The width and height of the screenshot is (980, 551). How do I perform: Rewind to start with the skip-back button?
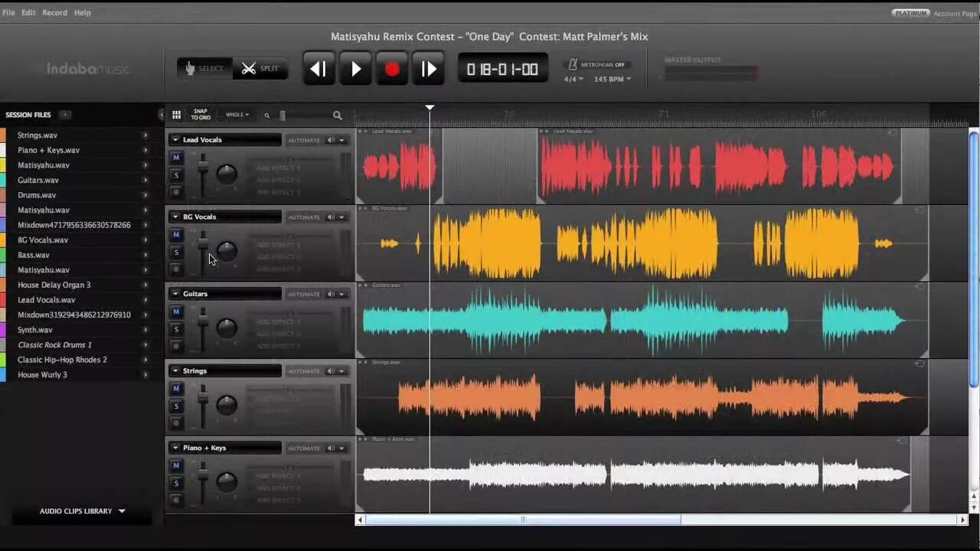click(318, 69)
